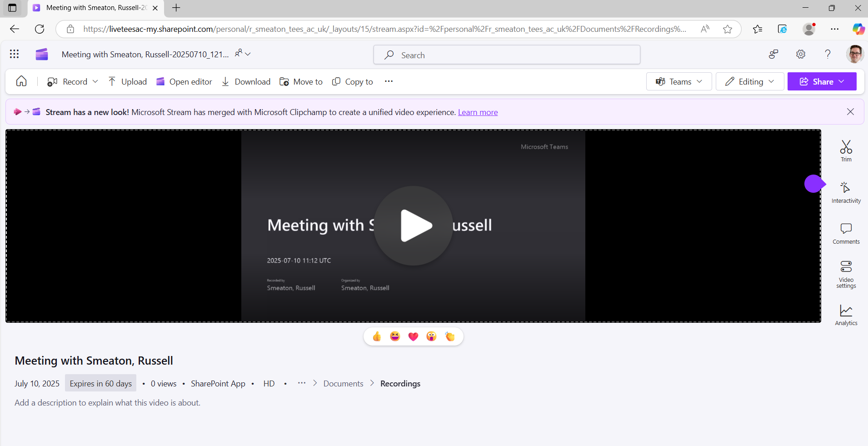Click the HD quality label
Viewport: 868px width, 446px height.
click(x=269, y=384)
